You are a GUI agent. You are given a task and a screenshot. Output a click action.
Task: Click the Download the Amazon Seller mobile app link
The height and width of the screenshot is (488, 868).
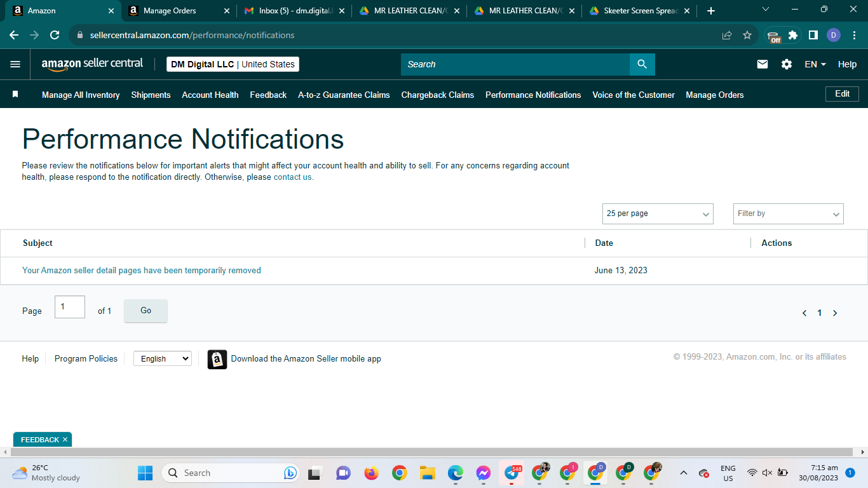coord(306,359)
